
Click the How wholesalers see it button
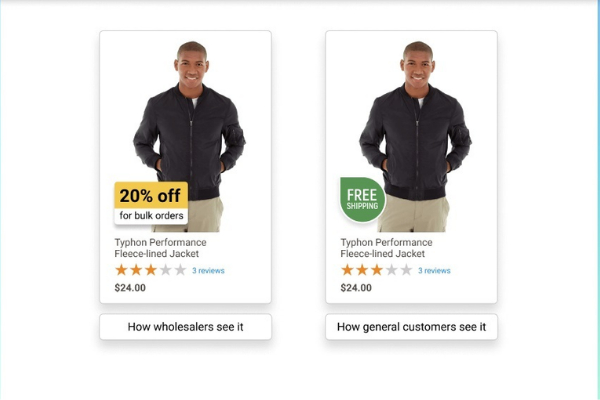[x=186, y=327]
